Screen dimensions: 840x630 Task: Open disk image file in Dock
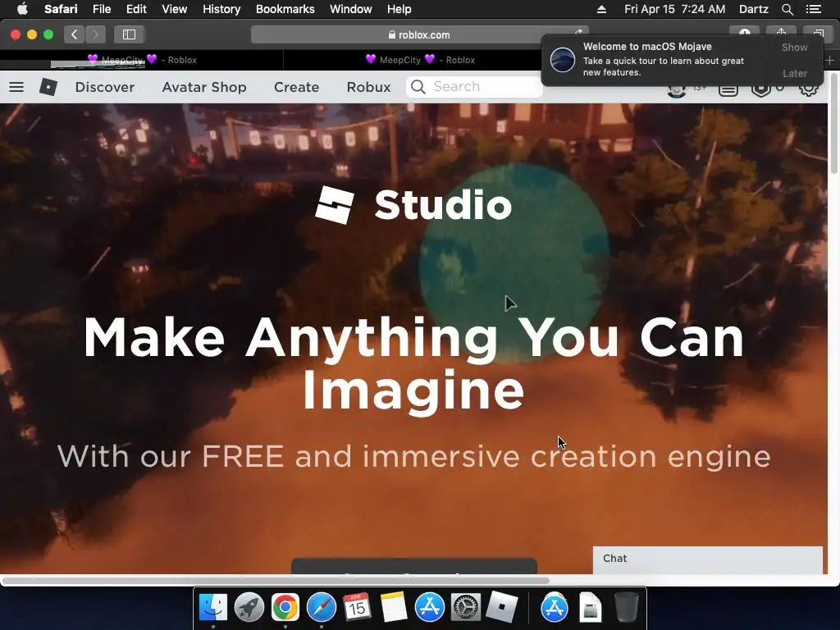point(591,607)
